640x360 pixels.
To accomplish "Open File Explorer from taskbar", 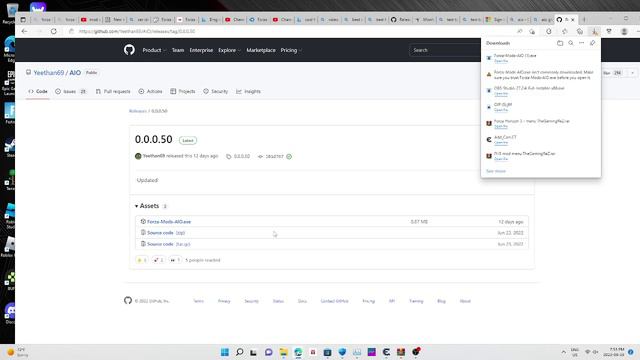I will click(283, 352).
